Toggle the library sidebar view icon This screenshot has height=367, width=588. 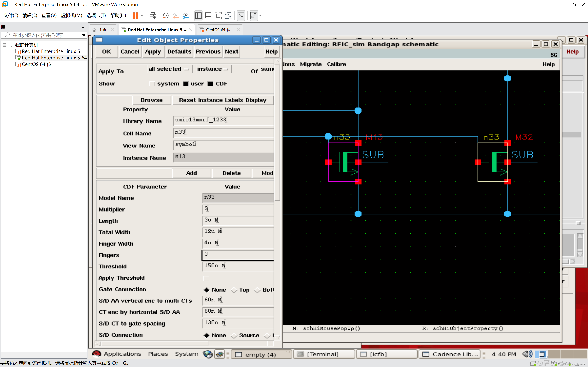coord(198,15)
